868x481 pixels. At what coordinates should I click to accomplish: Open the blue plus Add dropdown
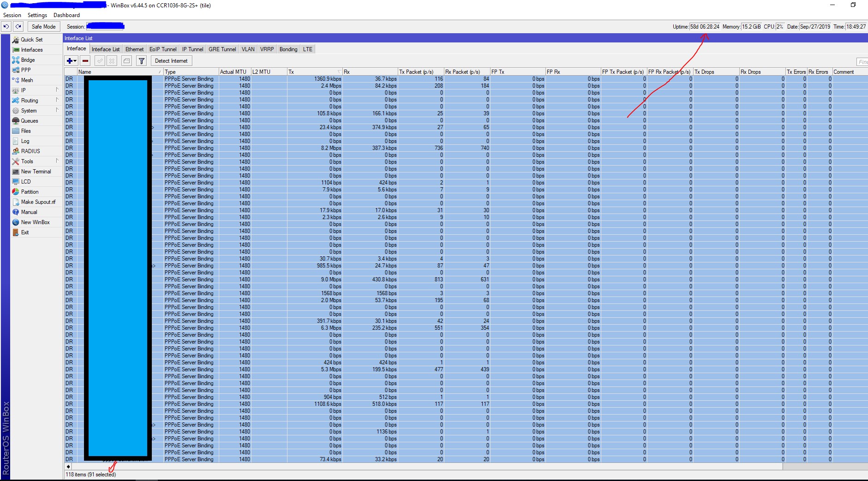[71, 61]
